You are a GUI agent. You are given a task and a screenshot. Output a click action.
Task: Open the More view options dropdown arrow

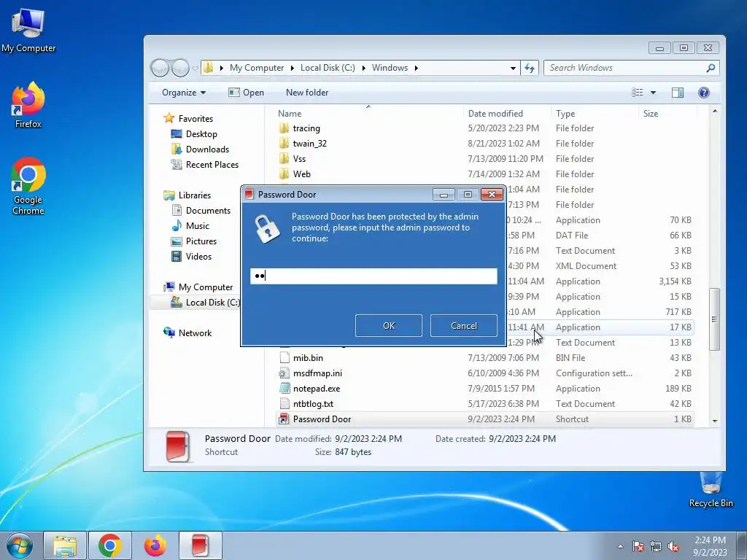pyautogui.click(x=653, y=93)
